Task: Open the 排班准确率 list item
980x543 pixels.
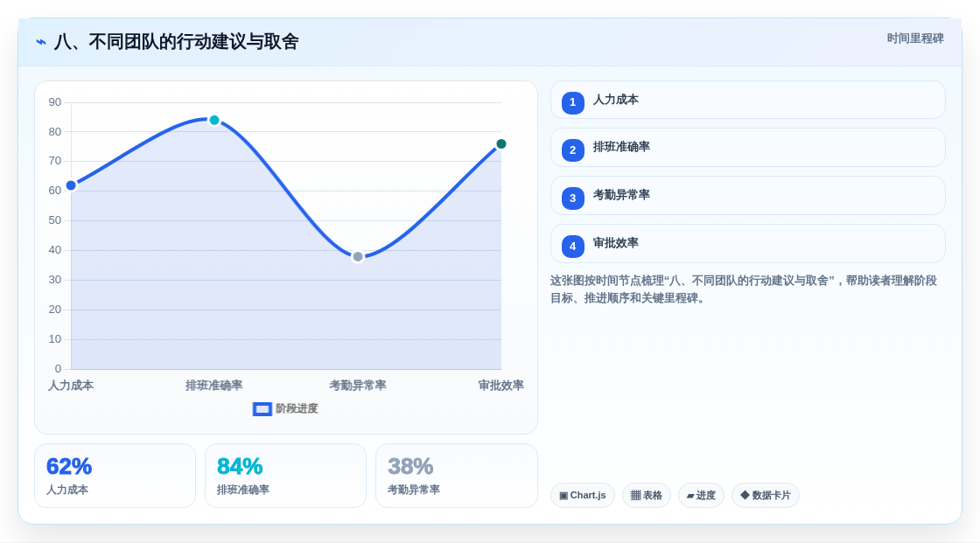Action: tap(747, 148)
